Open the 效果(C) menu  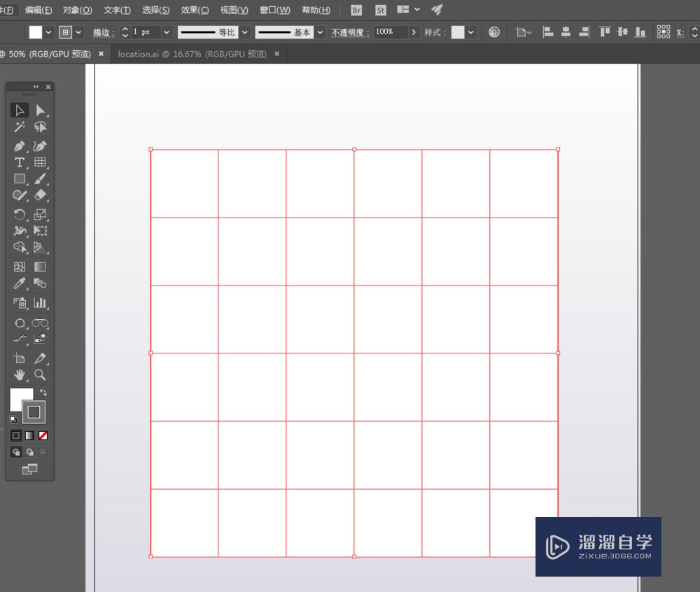tap(195, 10)
